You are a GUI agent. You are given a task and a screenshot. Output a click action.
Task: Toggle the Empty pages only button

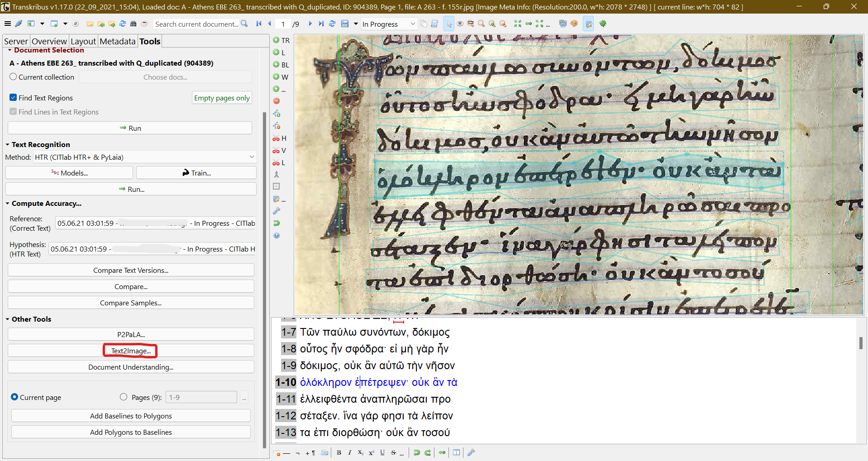222,98
